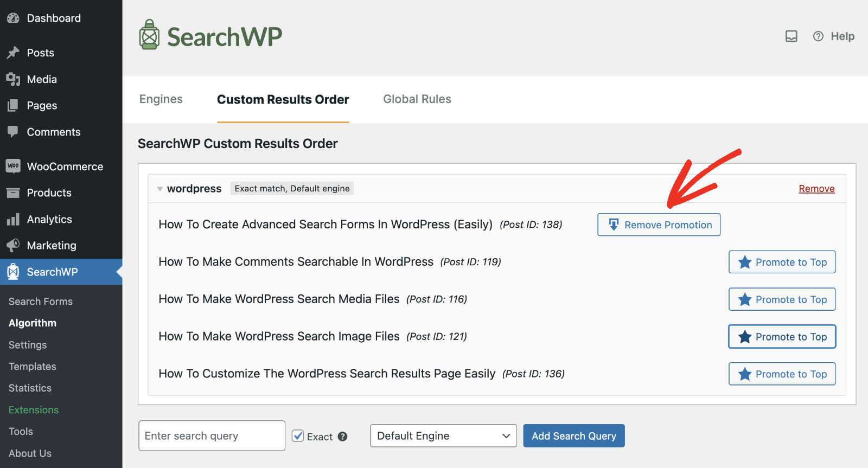Screen dimensions: 868x468
Task: Click the Analytics bar chart icon
Action: [13, 219]
